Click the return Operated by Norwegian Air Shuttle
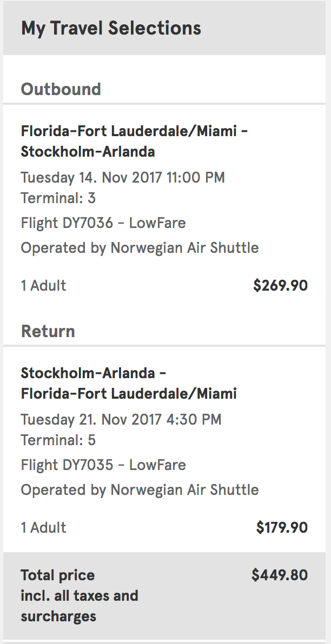This screenshot has width=331, height=644. point(140,490)
